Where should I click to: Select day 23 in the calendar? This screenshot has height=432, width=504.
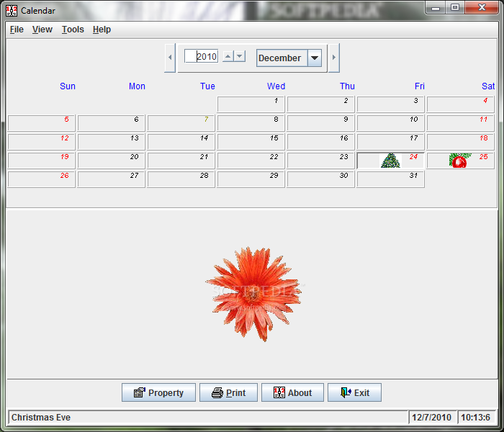(321, 161)
